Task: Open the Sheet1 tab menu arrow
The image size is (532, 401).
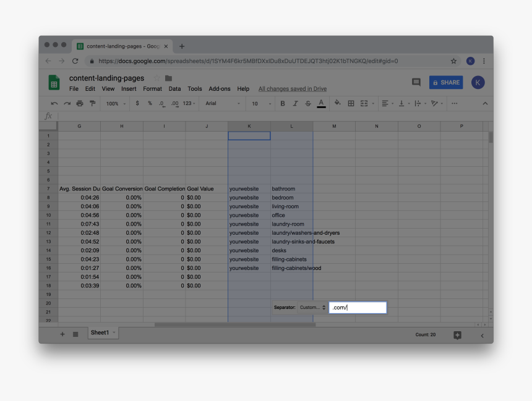Action: pos(114,332)
